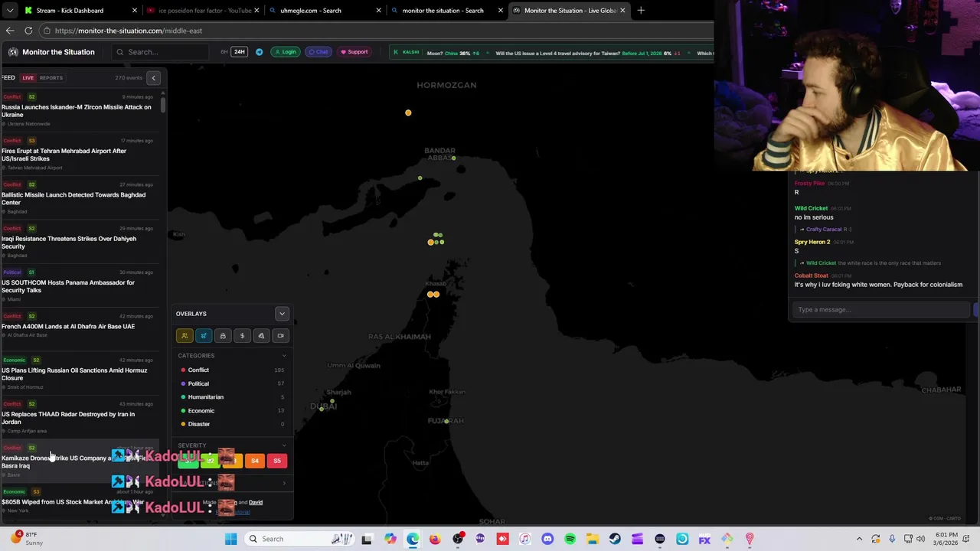Open File Explorer from the taskbar

593,539
